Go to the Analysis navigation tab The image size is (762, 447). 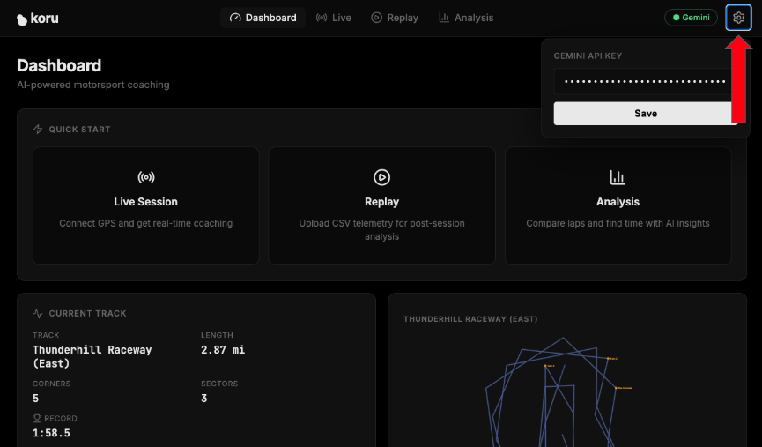click(465, 18)
